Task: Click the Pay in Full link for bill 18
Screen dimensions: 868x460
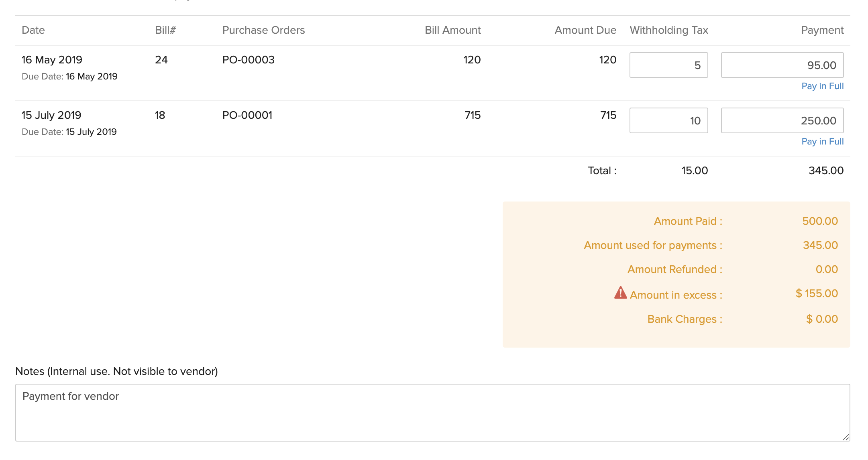Action: [822, 141]
